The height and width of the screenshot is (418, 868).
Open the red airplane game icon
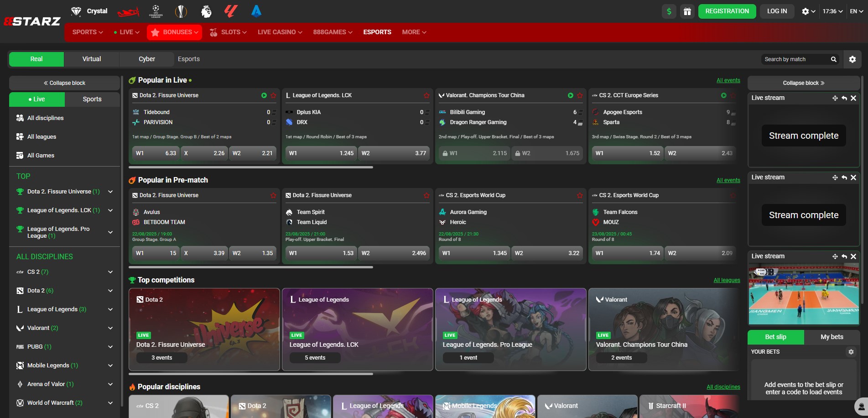pos(128,12)
